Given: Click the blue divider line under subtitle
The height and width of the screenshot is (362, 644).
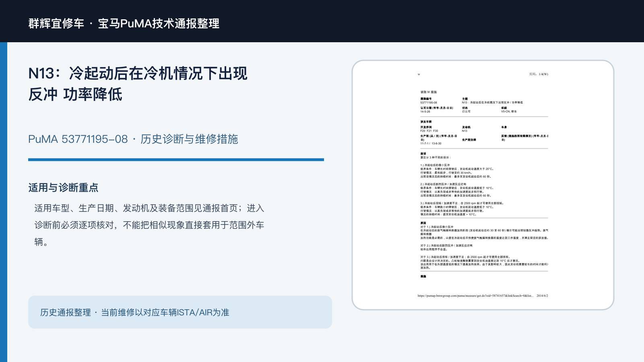Looking at the screenshot, I should pos(176,160).
